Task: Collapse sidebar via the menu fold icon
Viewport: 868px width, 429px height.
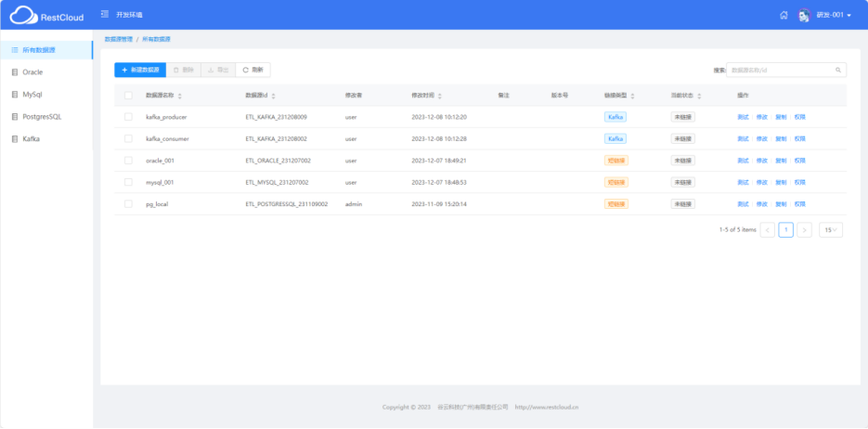Action: [x=105, y=14]
